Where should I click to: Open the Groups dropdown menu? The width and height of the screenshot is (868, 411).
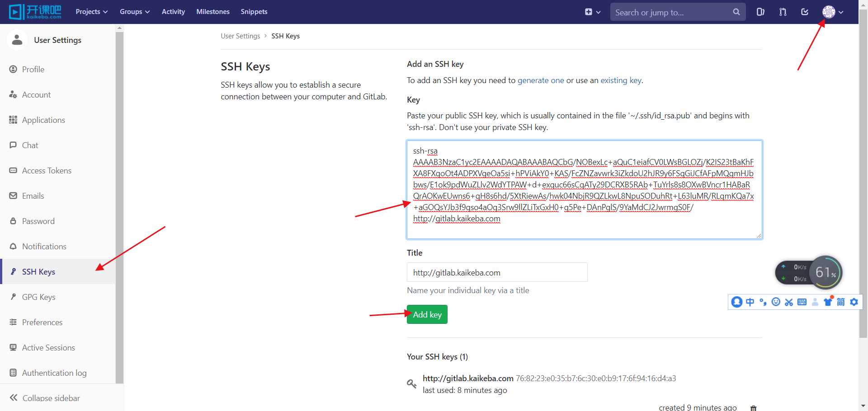(135, 12)
